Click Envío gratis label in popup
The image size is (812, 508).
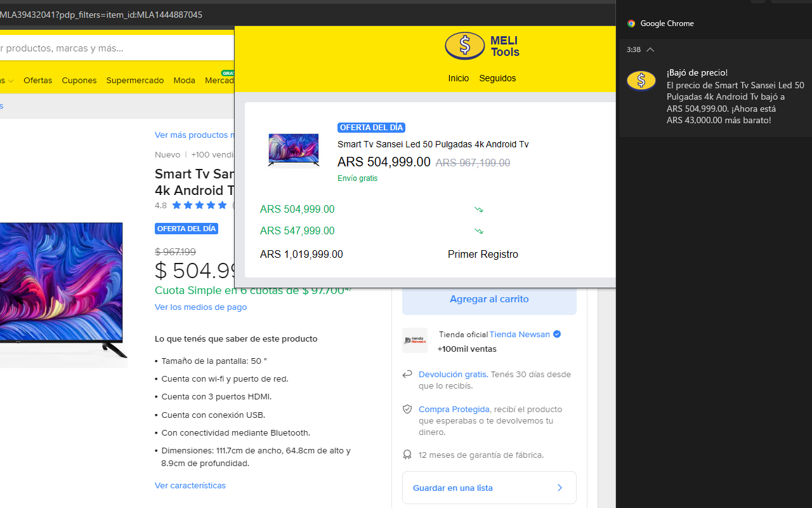357,178
